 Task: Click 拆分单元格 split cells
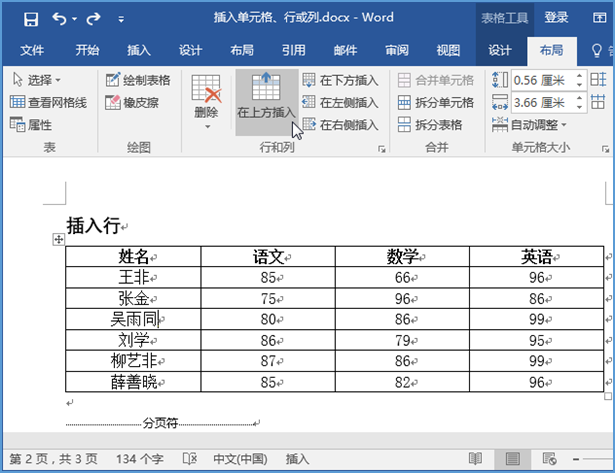(x=435, y=102)
